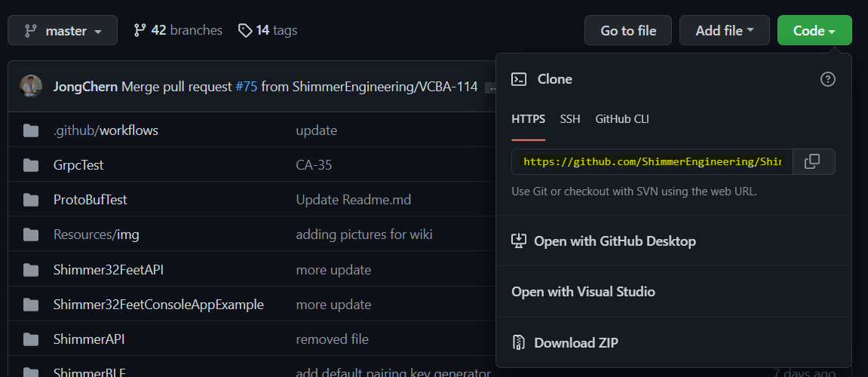868x377 pixels.
Task: Open the .github/workflows folder
Action: (106, 130)
